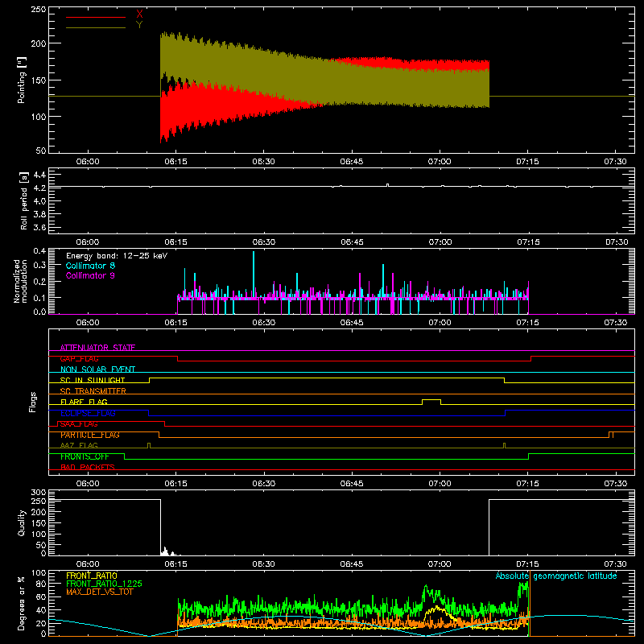Click the green FRONT_RATIO_1225 legend entry
The height and width of the screenshot is (644, 644).
coord(104,584)
